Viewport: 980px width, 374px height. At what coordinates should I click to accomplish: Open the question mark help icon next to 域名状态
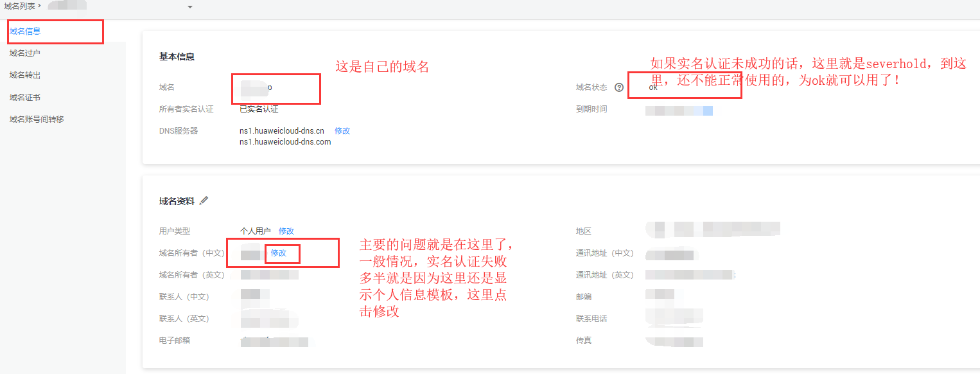tap(618, 87)
